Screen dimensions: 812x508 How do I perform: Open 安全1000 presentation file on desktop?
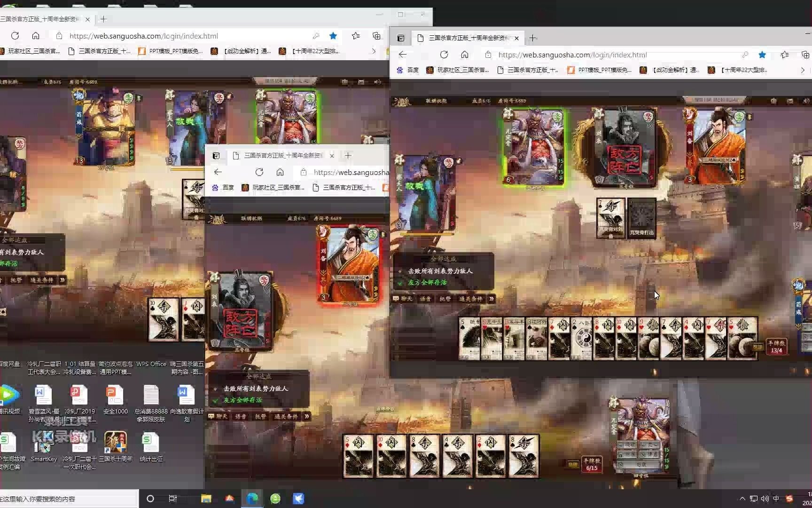tap(115, 400)
